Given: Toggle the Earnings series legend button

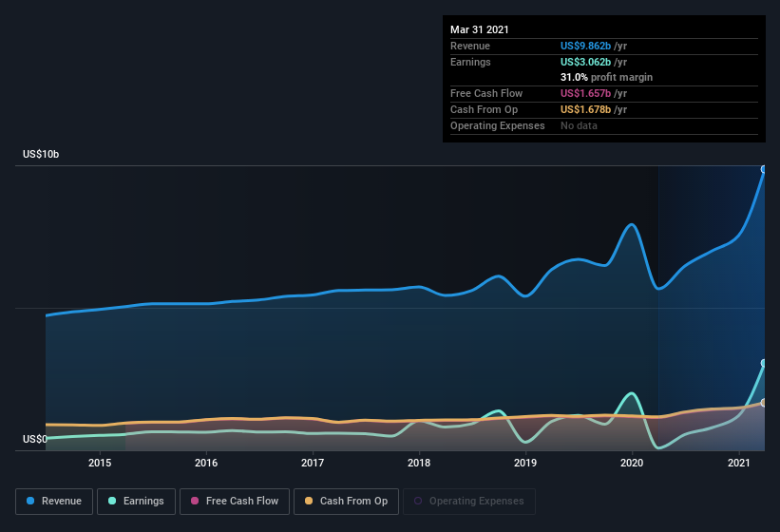Looking at the screenshot, I should click(x=136, y=502).
